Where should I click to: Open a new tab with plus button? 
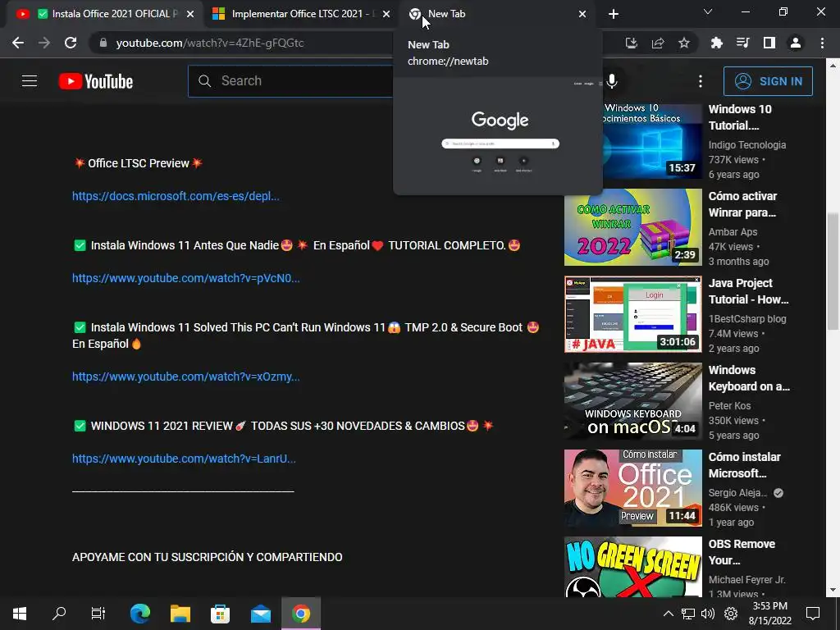pyautogui.click(x=614, y=14)
